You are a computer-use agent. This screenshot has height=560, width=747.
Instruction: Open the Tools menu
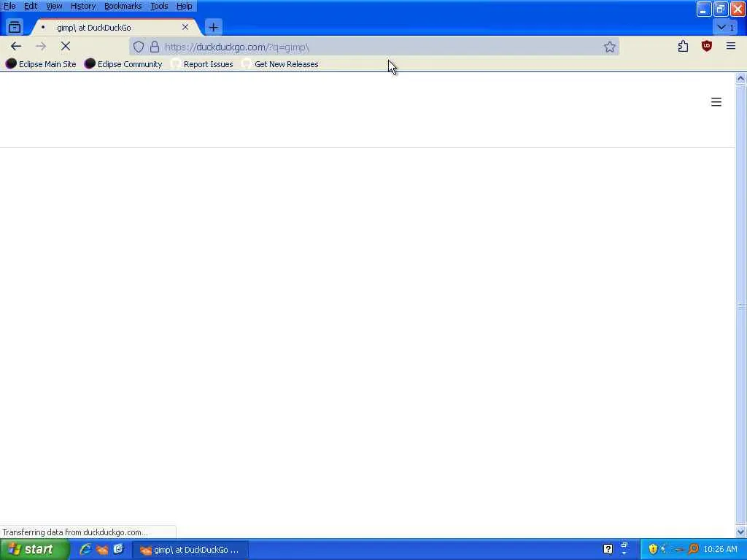[x=159, y=6]
